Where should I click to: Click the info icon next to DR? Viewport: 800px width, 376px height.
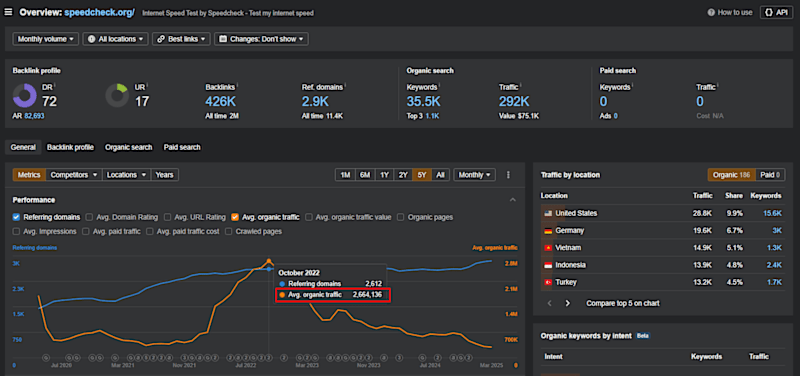point(54,85)
